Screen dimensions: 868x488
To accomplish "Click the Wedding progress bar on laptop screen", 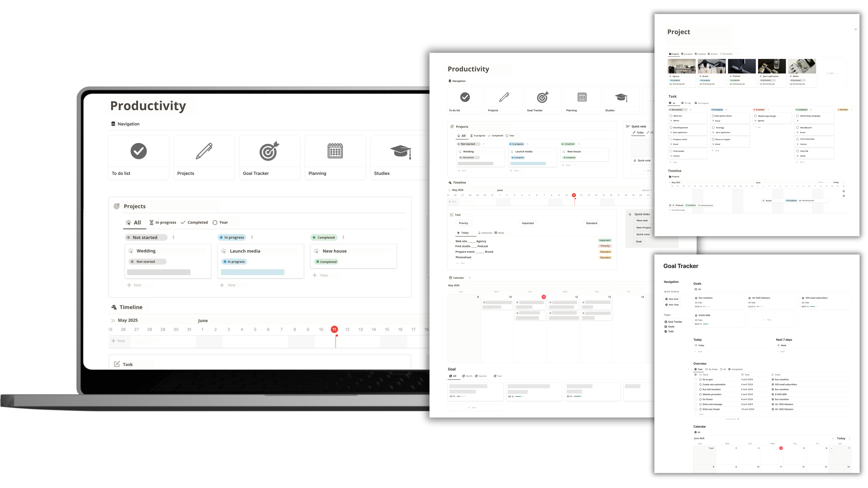I will click(x=159, y=272).
